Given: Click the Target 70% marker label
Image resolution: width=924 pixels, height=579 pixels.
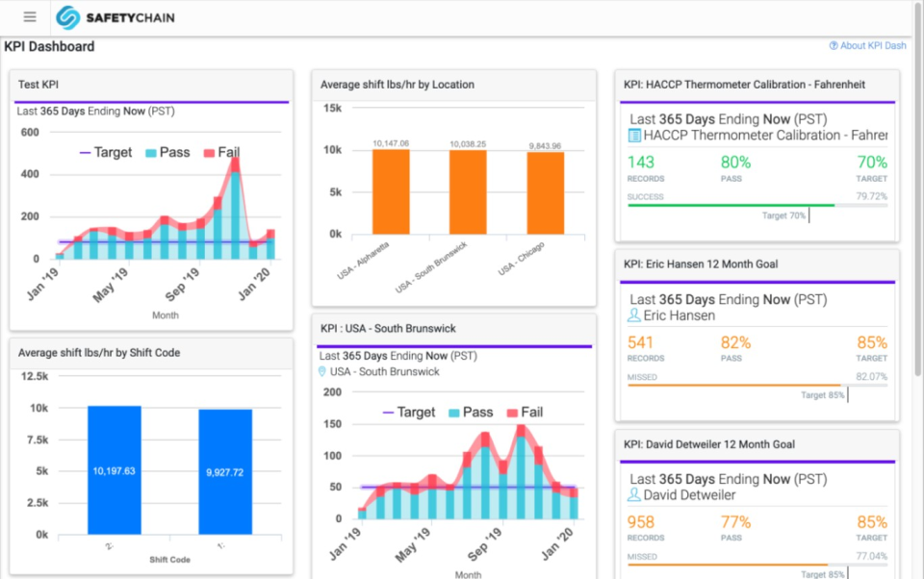Looking at the screenshot, I should pos(783,215).
